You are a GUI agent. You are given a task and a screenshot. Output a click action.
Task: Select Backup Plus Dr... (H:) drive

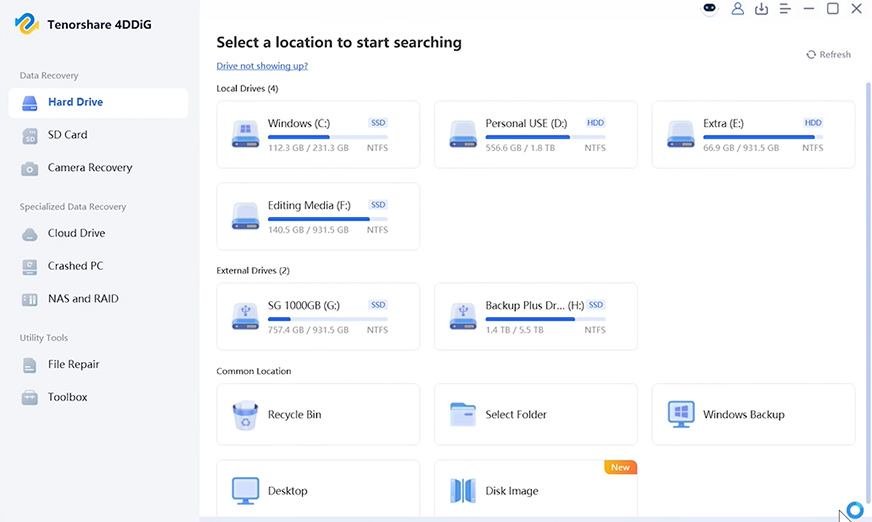coord(536,316)
